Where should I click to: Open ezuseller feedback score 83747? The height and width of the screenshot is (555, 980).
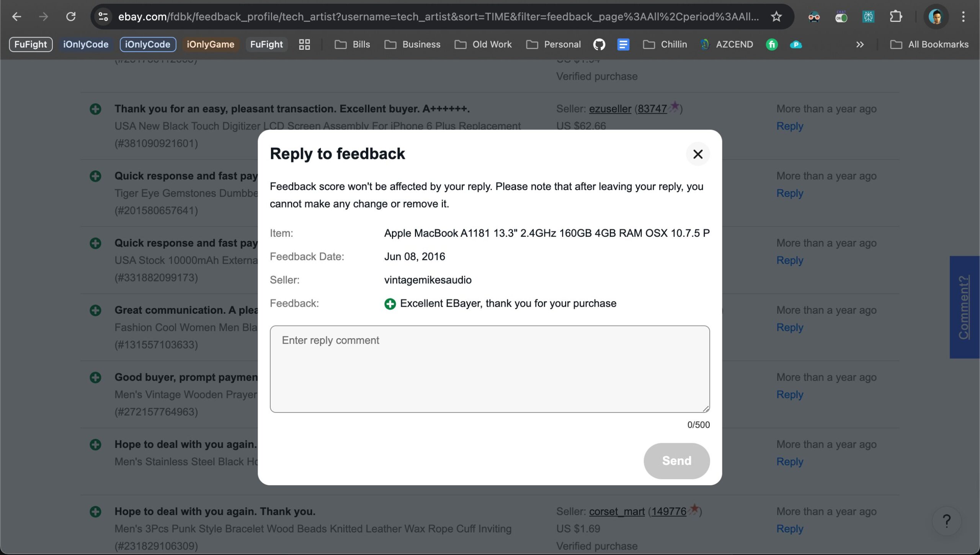click(652, 109)
